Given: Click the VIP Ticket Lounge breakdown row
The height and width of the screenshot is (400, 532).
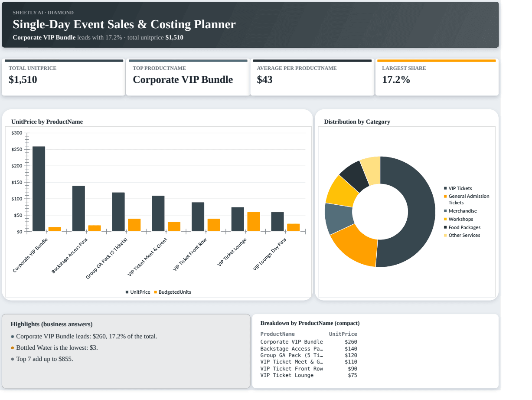Looking at the screenshot, I should pos(309,375).
